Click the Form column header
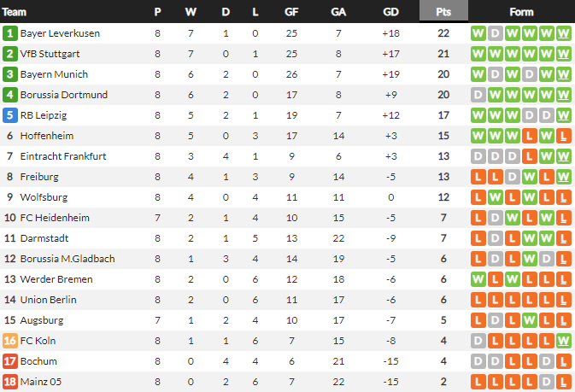The image size is (575, 392). (x=520, y=12)
